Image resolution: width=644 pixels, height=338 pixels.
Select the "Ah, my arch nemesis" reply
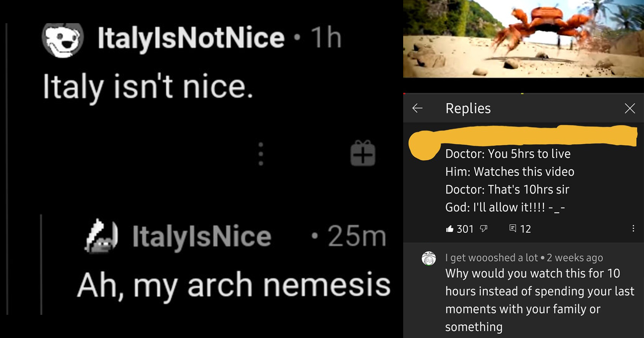click(x=233, y=285)
